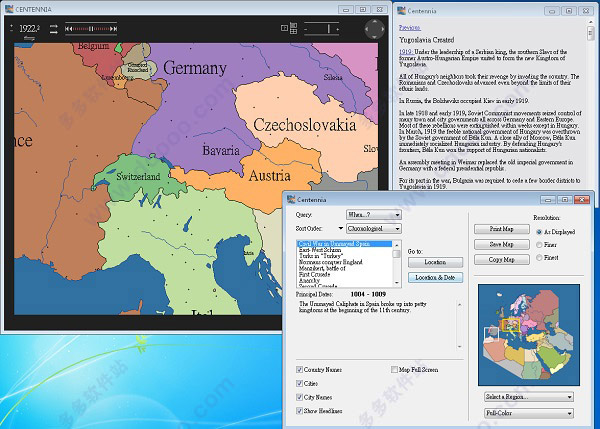Click title icon of Yugoslavia text window
Viewport: 600px width, 429px height.
[402, 10]
